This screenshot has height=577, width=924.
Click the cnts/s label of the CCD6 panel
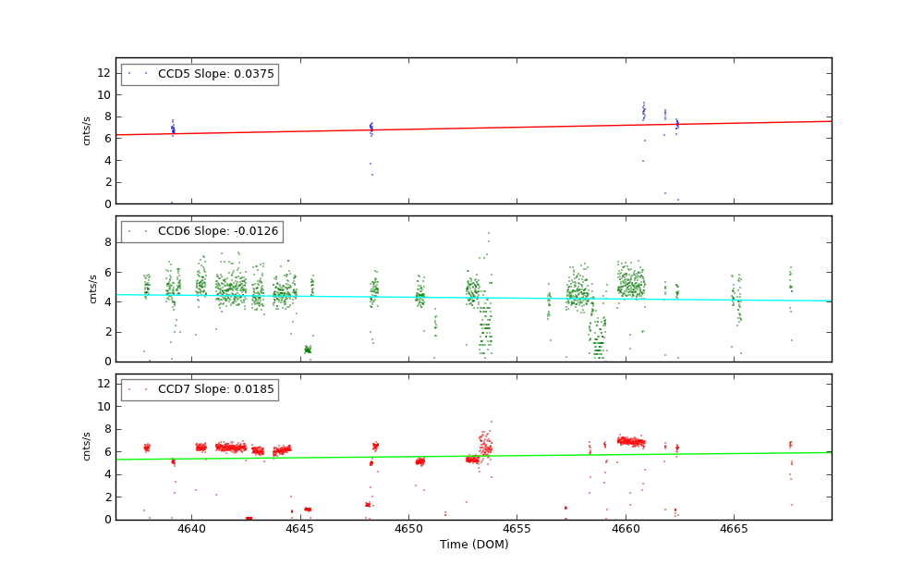[x=92, y=288]
